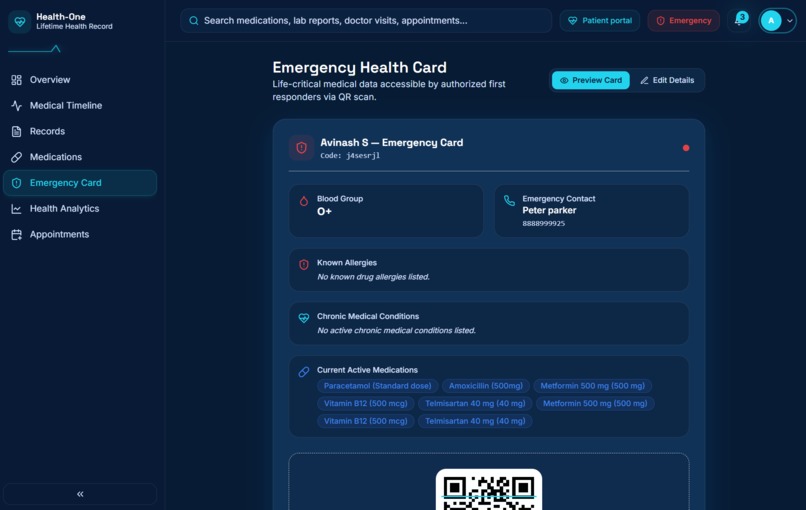
Task: Click the red shield icon beside Avinash S
Action: (x=302, y=148)
